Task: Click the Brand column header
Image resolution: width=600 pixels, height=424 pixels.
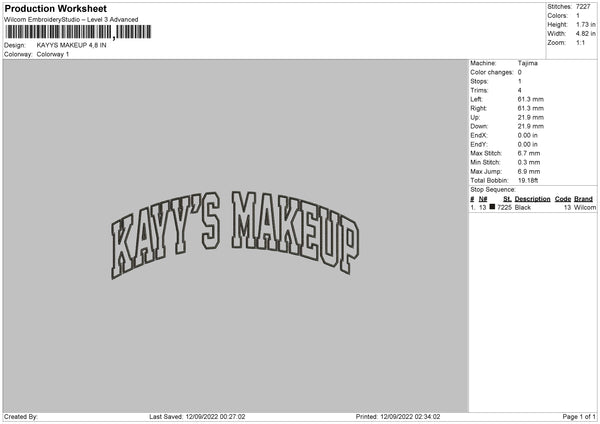Action: tap(583, 199)
